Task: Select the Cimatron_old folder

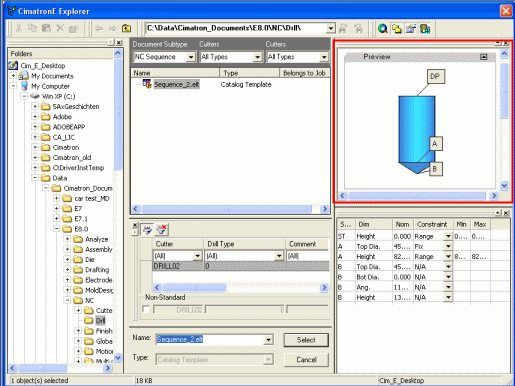Action: (72, 157)
